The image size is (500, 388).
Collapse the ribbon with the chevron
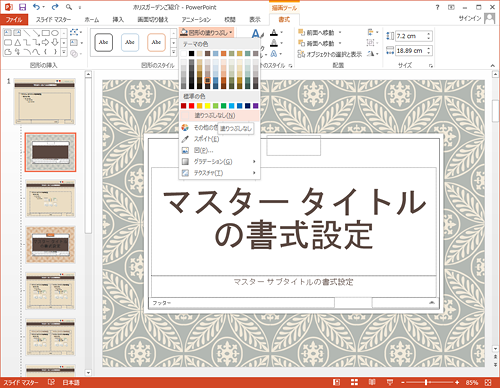(x=493, y=66)
